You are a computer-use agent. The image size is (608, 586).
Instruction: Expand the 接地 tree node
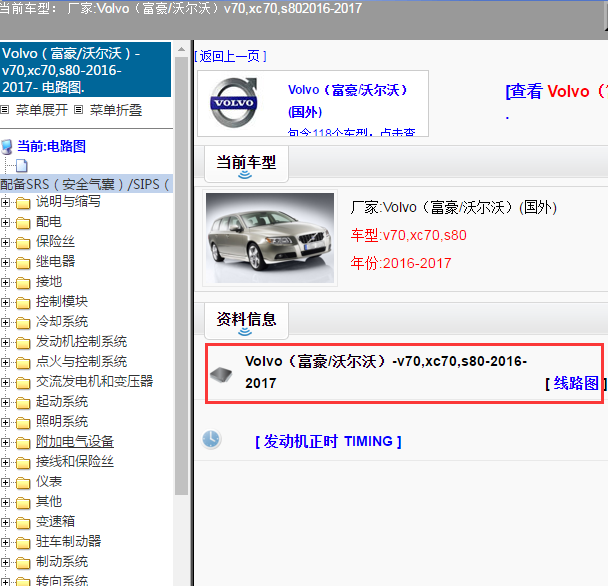5,282
